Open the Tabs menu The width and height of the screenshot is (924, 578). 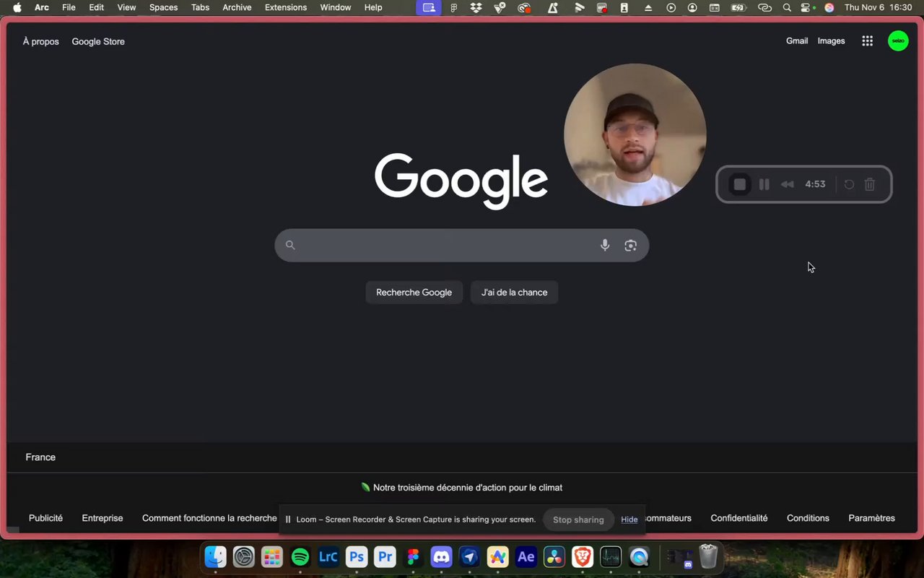click(x=200, y=7)
